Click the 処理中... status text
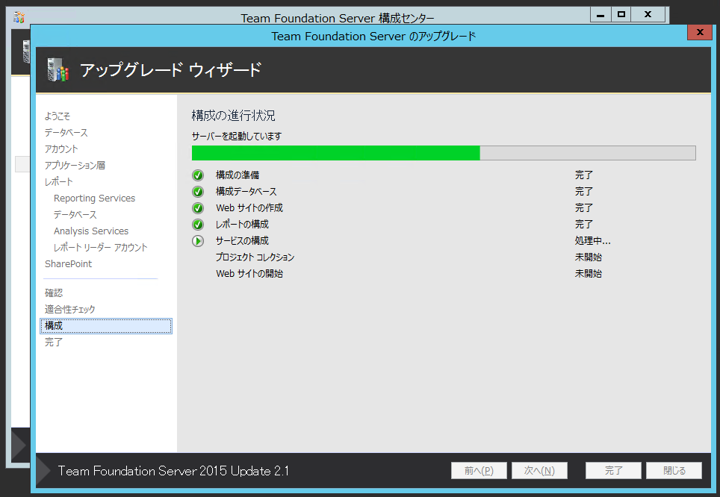The width and height of the screenshot is (720, 497). click(x=593, y=241)
